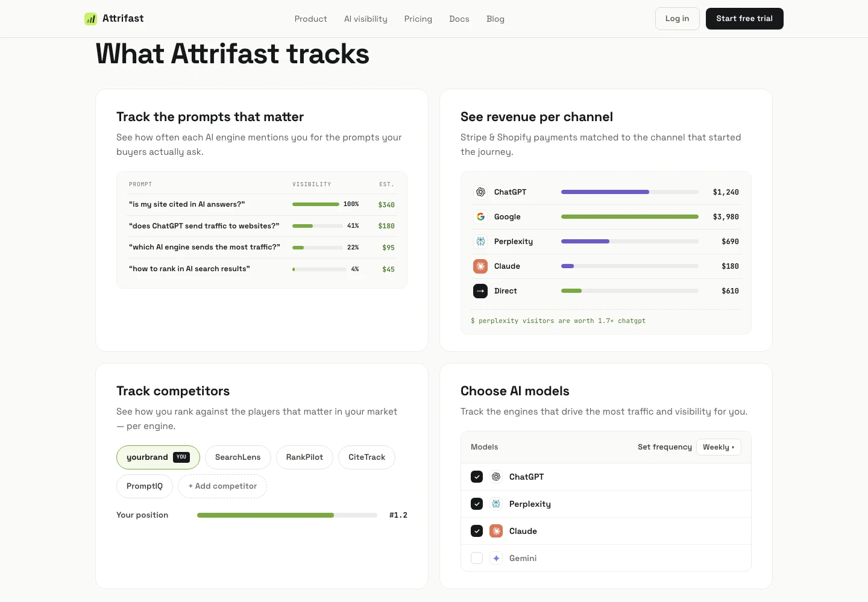Click the Claude icon in revenue list
Viewport: 868px width, 602px height.
[x=480, y=266]
